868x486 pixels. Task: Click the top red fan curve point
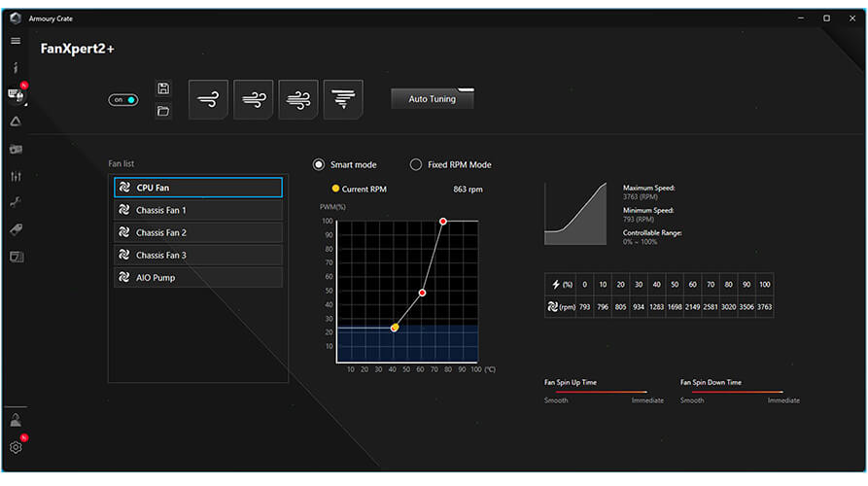442,222
